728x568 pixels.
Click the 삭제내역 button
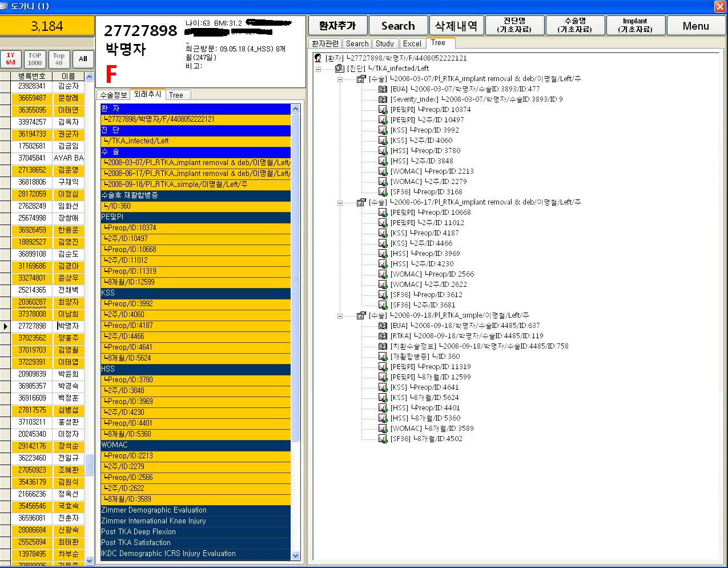(x=456, y=26)
